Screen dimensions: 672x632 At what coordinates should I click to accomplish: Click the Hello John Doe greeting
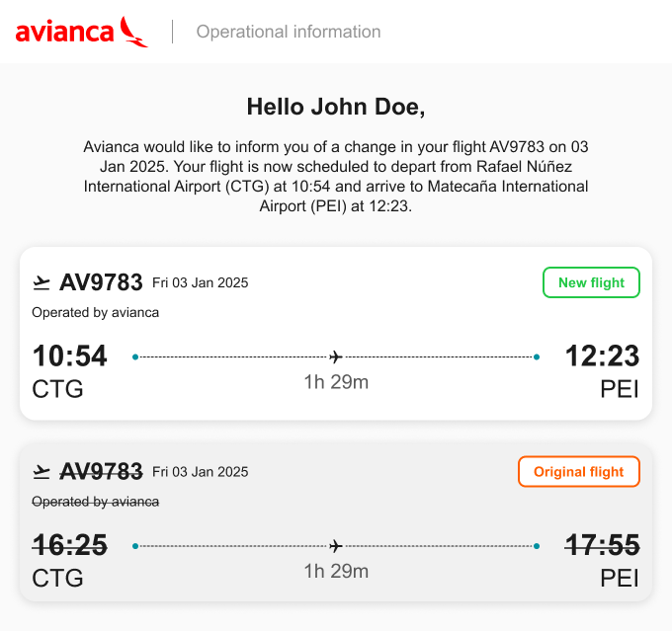(x=336, y=107)
